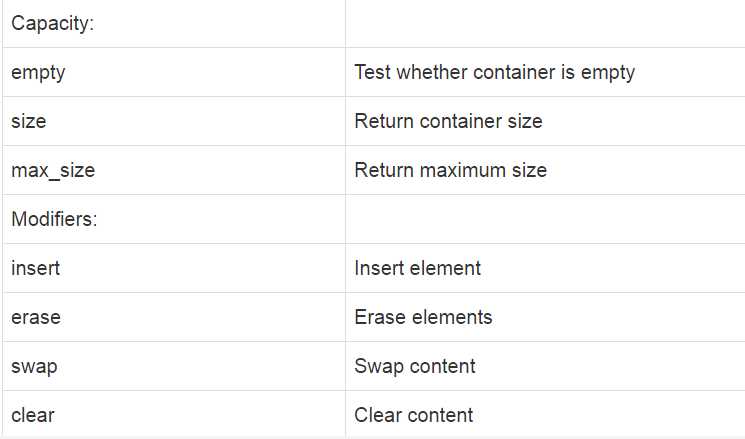
Task: Click the 'Clear content' description
Action: pyautogui.click(x=414, y=415)
